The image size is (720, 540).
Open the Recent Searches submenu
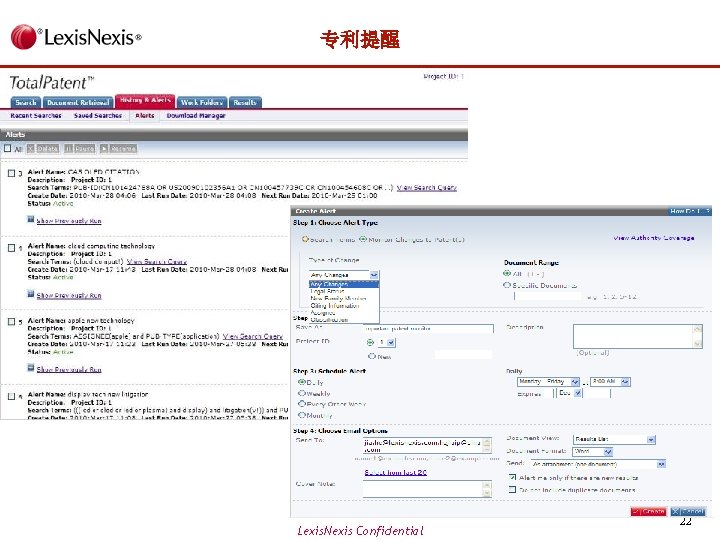tap(36, 116)
